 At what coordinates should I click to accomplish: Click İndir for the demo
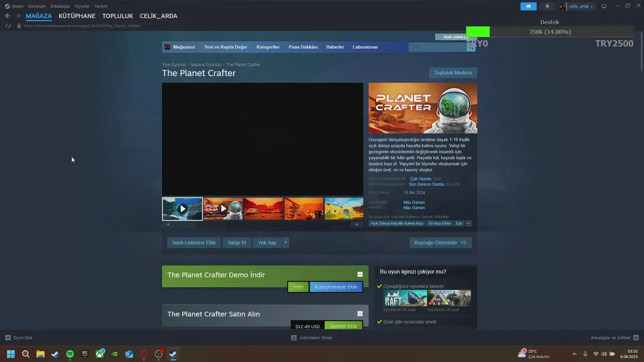click(x=298, y=287)
